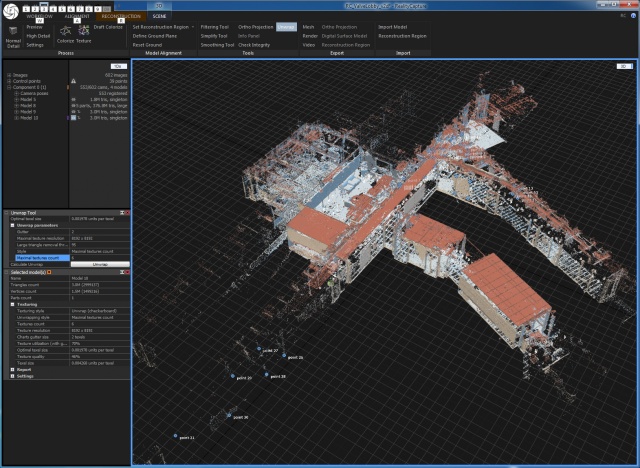The width and height of the screenshot is (640, 468).
Task: Open the Style dropdown showing Maximal textures count
Action: point(100,251)
